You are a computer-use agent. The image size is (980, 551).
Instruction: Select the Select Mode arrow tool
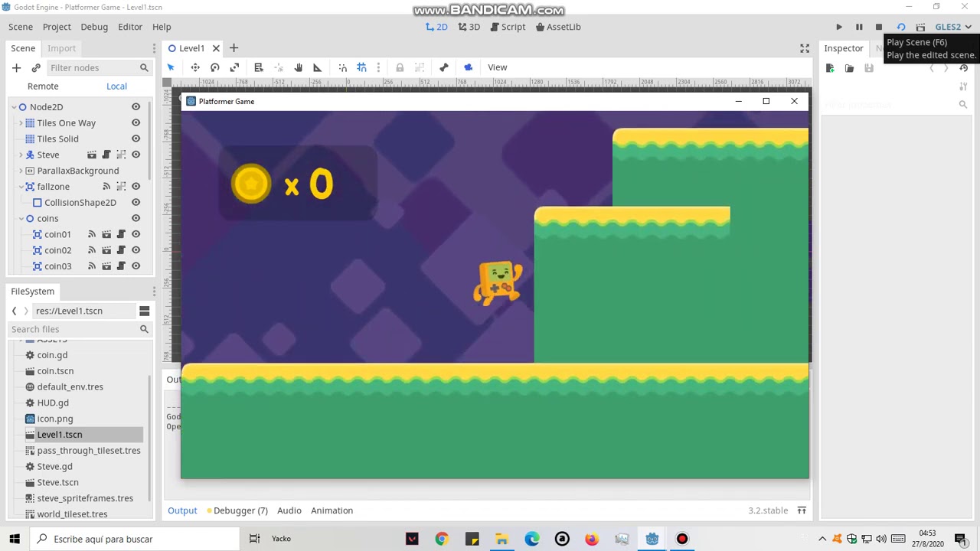coord(171,67)
